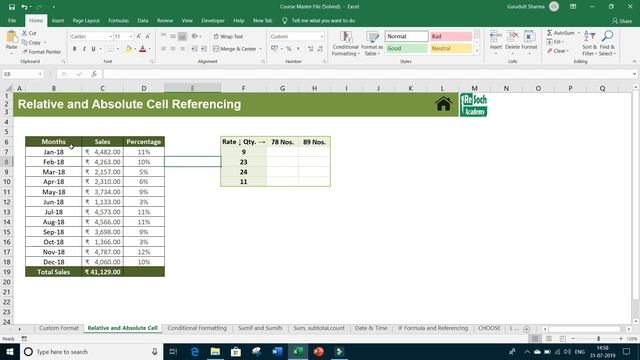Switch to Date & Time sheet tab
This screenshot has height=360, width=640.
[x=371, y=328]
